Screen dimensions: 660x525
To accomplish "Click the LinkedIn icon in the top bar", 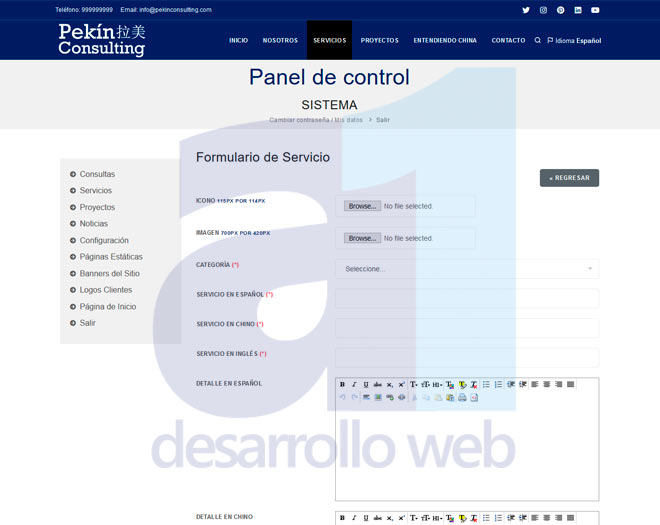I will click(578, 10).
